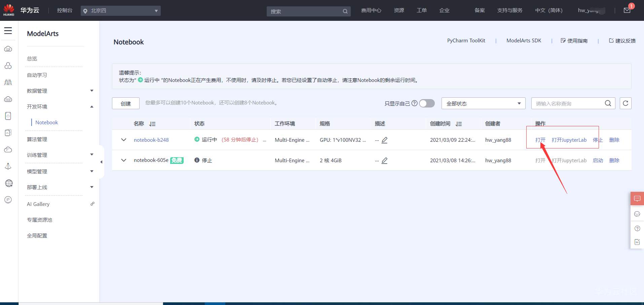Screen dimensions: 644x305
Task: Open AI Gallery in sidebar
Action: [x=38, y=204]
